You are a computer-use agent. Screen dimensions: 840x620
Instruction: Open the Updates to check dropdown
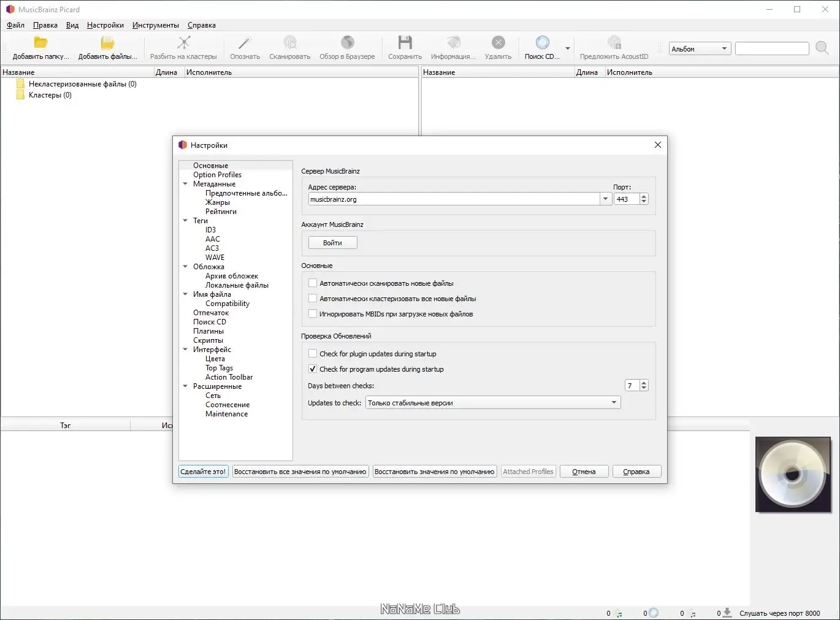[x=493, y=403]
